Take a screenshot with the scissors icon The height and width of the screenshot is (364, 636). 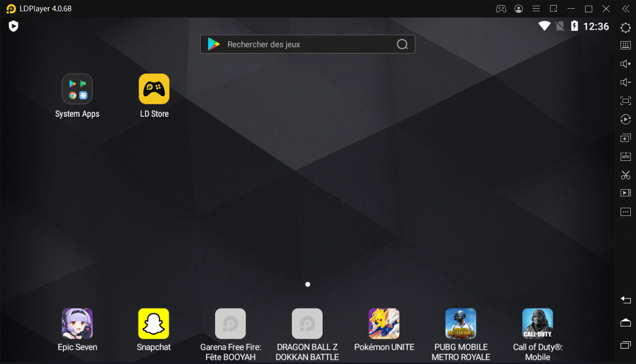tap(626, 175)
